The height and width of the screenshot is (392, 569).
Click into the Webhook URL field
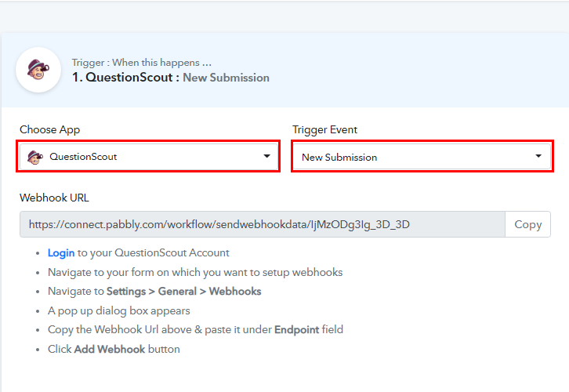tap(263, 224)
